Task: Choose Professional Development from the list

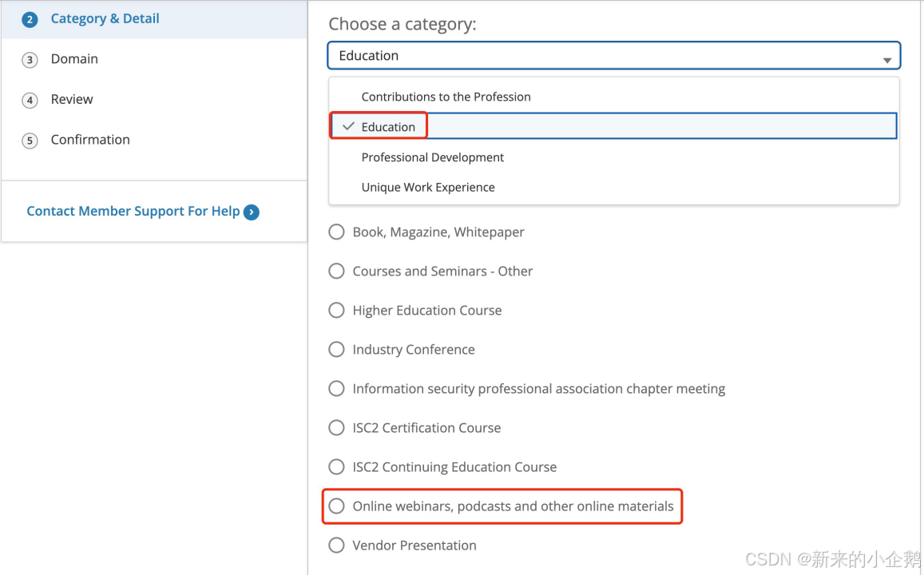Action: coord(432,157)
